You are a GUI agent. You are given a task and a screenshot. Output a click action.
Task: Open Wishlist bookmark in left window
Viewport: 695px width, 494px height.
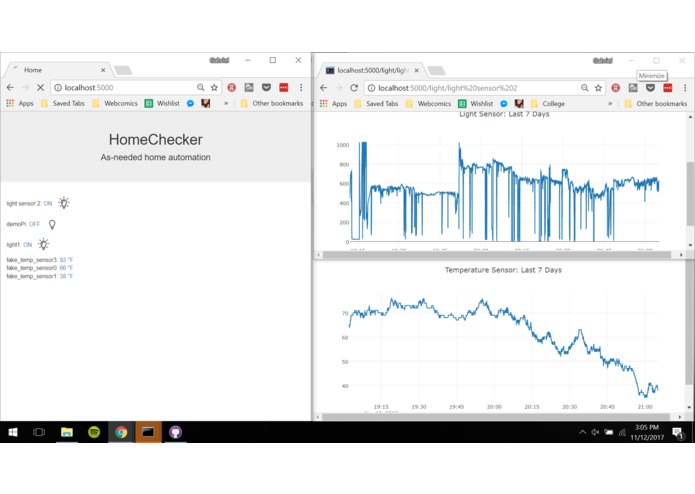click(162, 103)
